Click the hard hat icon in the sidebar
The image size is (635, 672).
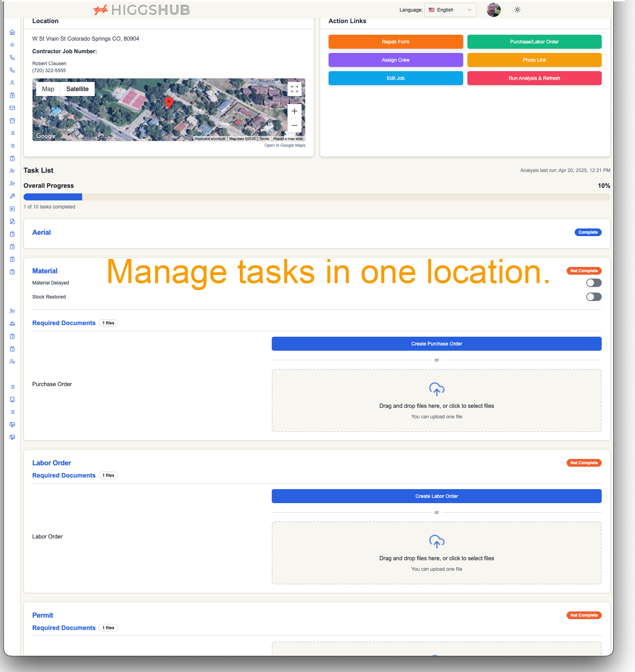pos(12,323)
